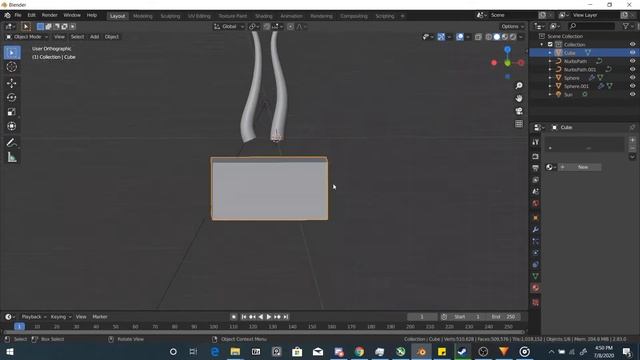Hide the Sphere object in outliner
640x360 pixels.
point(632,78)
